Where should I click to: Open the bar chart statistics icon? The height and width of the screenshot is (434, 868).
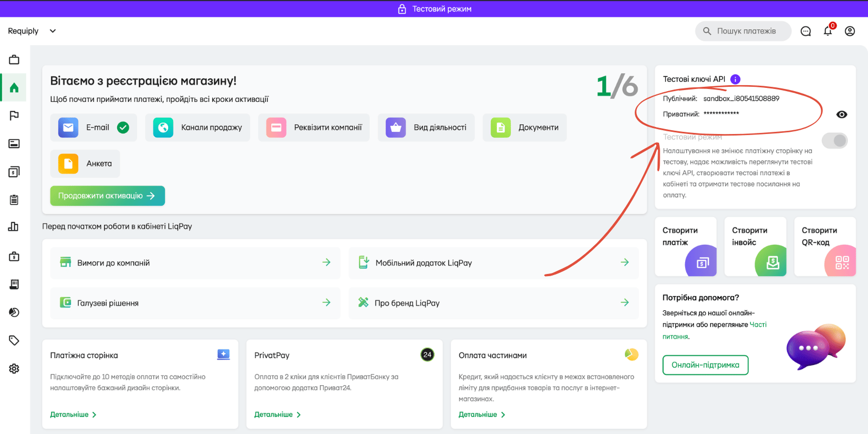coord(14,227)
